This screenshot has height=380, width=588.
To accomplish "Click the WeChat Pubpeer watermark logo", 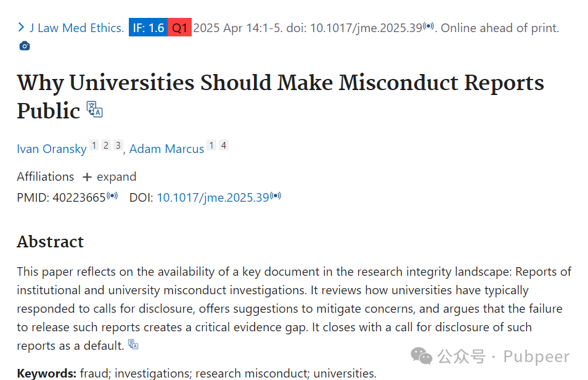I will coord(422,355).
